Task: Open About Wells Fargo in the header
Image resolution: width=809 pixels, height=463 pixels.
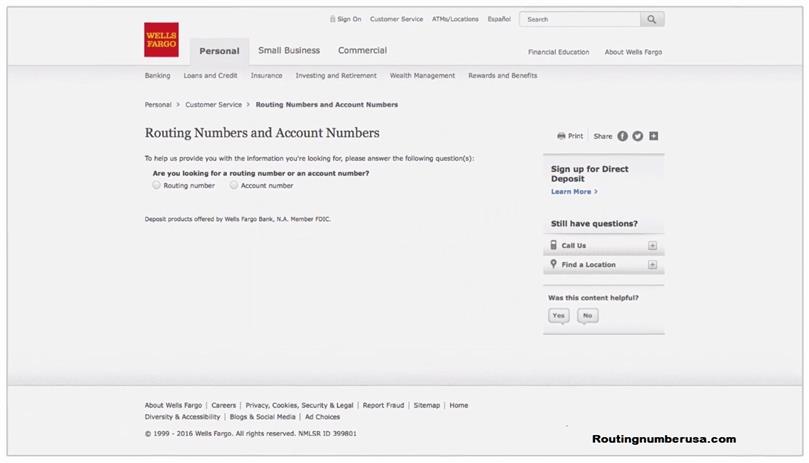Action: point(633,52)
